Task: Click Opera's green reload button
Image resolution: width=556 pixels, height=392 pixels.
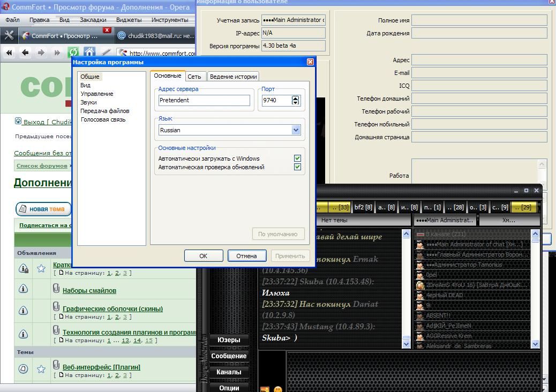Action: pyautogui.click(x=73, y=52)
